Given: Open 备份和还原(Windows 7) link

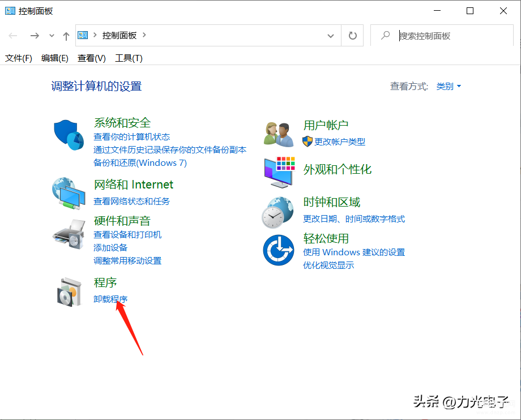Looking at the screenshot, I should tap(140, 162).
